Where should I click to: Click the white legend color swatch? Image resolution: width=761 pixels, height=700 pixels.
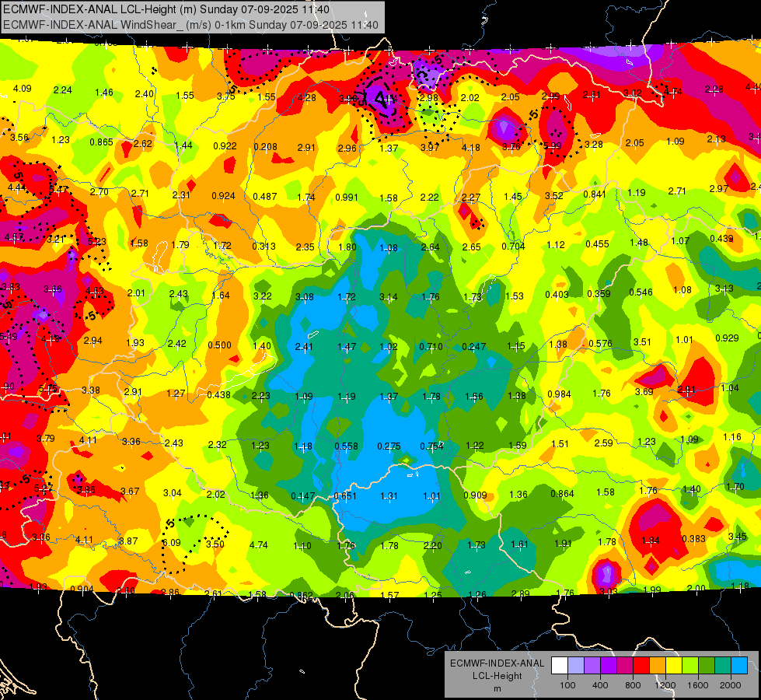pos(560,665)
